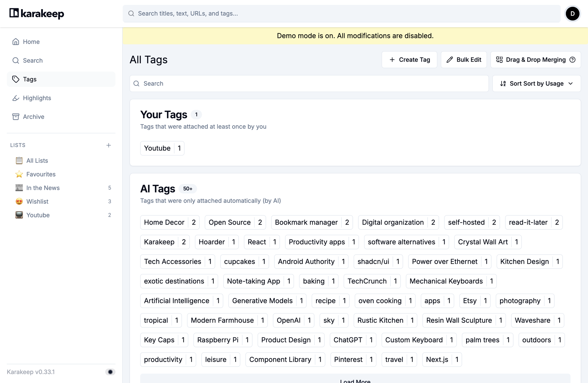Click the Home icon in sidebar

pyautogui.click(x=16, y=42)
